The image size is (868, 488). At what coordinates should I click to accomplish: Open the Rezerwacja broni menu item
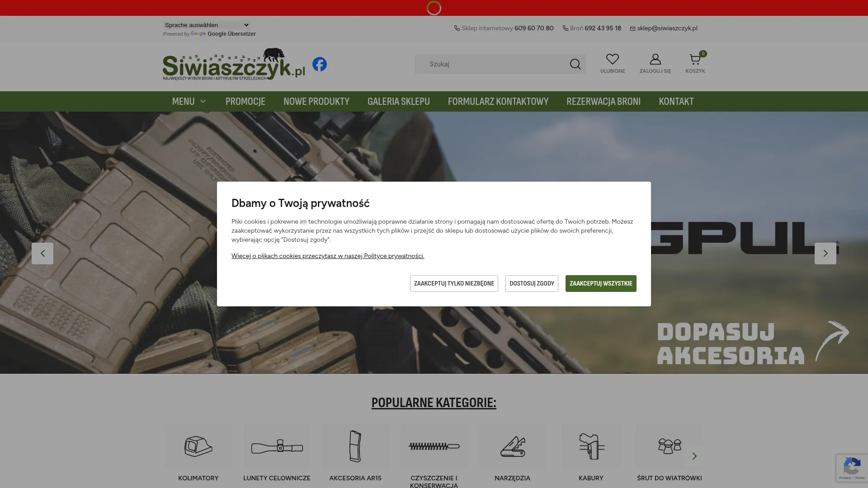click(604, 102)
